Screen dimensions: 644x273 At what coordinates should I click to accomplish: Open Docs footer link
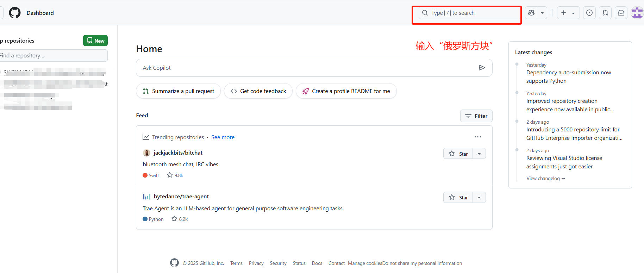coord(317,263)
